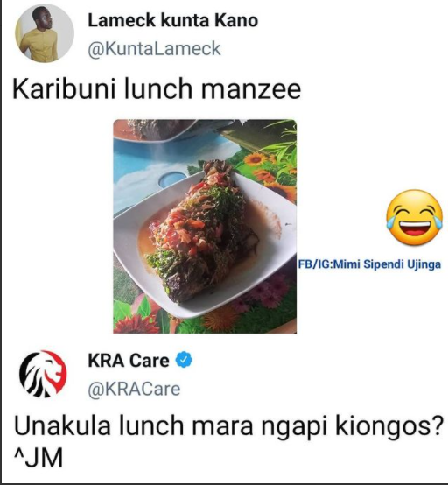The image size is (448, 485).
Task: Open the Lameck kunta Kano display name
Action: pos(173,20)
